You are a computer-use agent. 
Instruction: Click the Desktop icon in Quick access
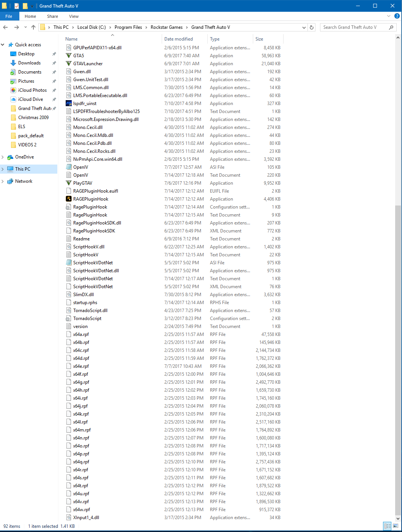coord(13,54)
